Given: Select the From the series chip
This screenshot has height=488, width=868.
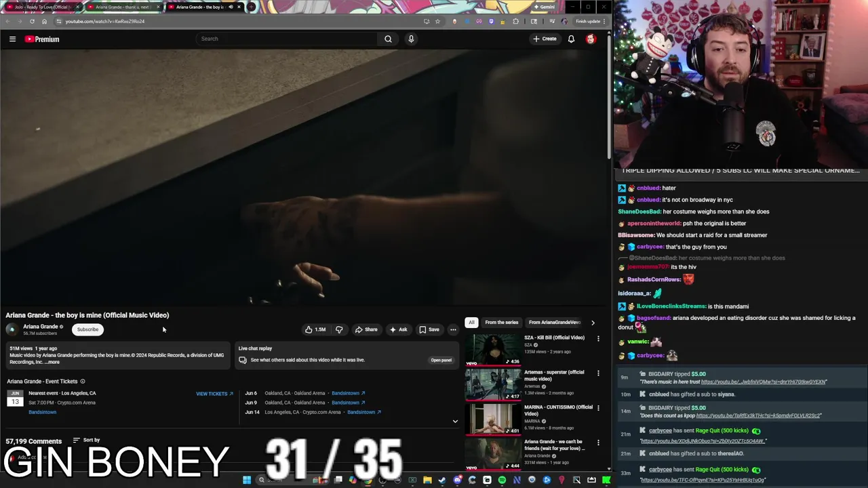Looking at the screenshot, I should point(501,322).
